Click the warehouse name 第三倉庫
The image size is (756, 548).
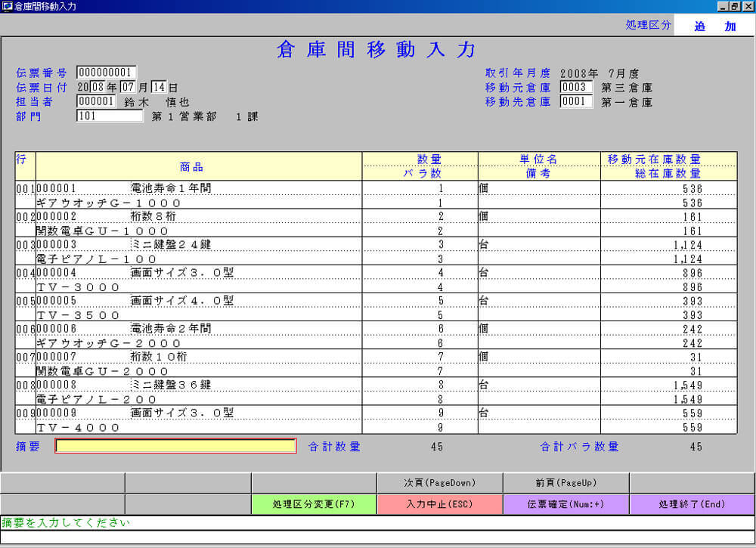click(627, 88)
